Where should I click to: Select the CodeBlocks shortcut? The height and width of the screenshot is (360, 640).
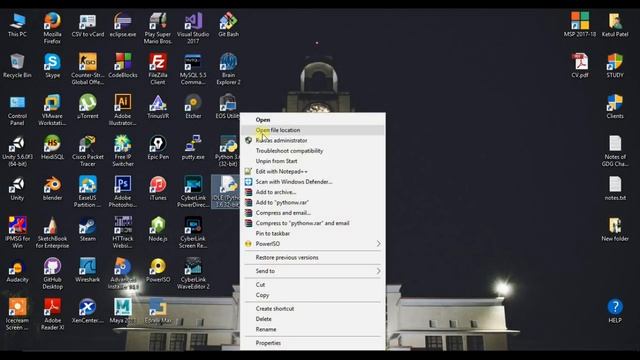tap(122, 66)
